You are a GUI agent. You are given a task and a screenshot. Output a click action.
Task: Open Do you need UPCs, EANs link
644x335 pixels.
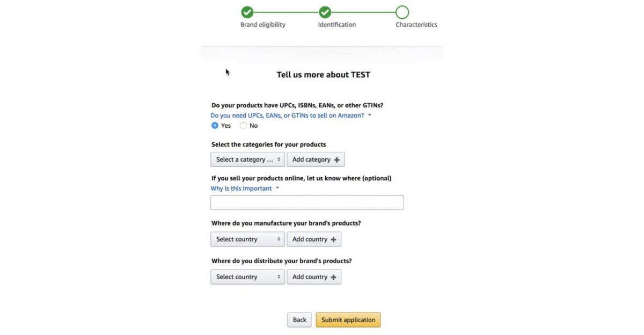[x=287, y=115]
